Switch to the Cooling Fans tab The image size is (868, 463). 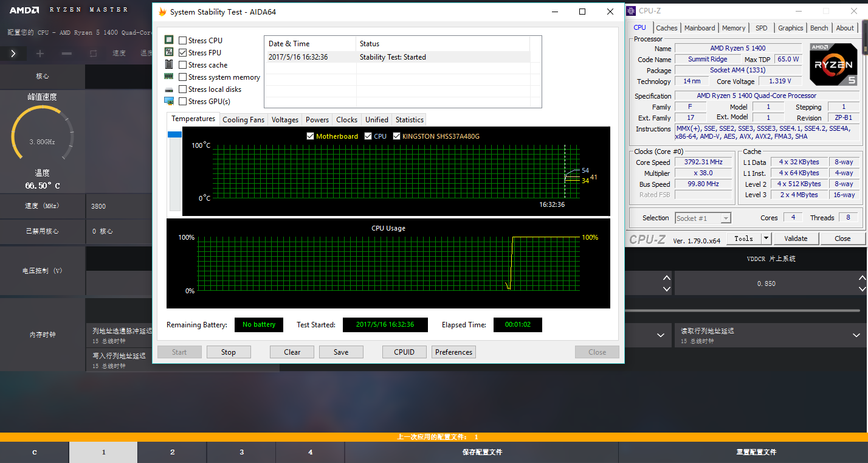point(243,120)
